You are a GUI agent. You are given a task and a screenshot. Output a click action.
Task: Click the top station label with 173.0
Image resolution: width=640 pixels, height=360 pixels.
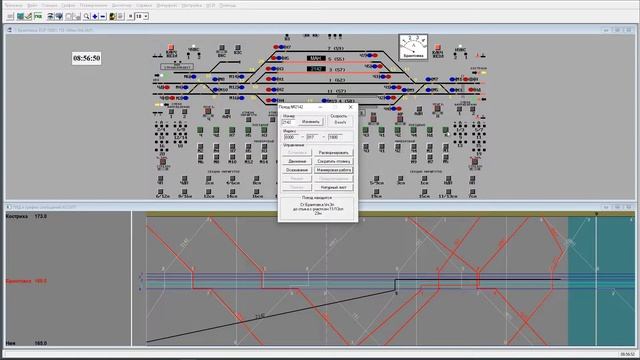point(26,216)
